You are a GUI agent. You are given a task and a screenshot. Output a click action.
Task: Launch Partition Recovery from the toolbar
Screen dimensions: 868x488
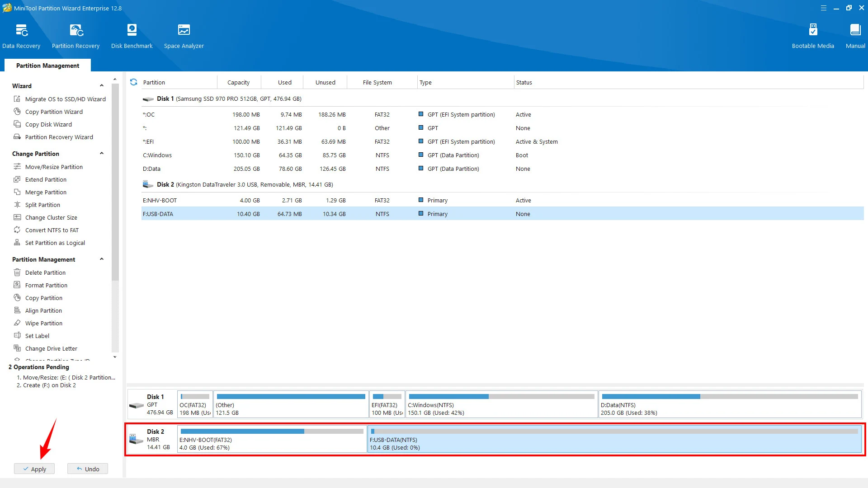75,36
